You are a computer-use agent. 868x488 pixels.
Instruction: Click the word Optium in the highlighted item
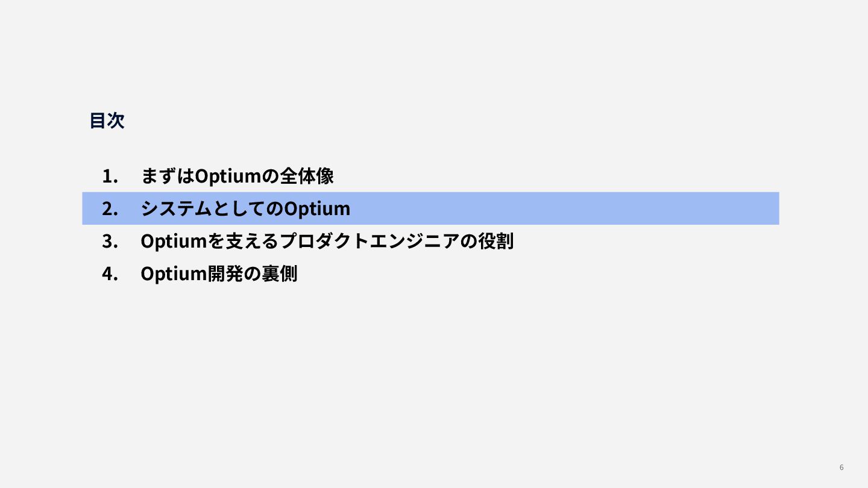[317, 209]
